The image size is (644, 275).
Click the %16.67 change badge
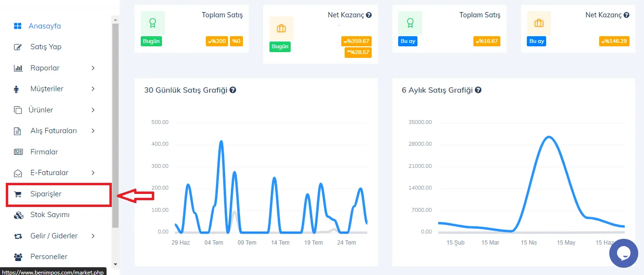click(487, 41)
